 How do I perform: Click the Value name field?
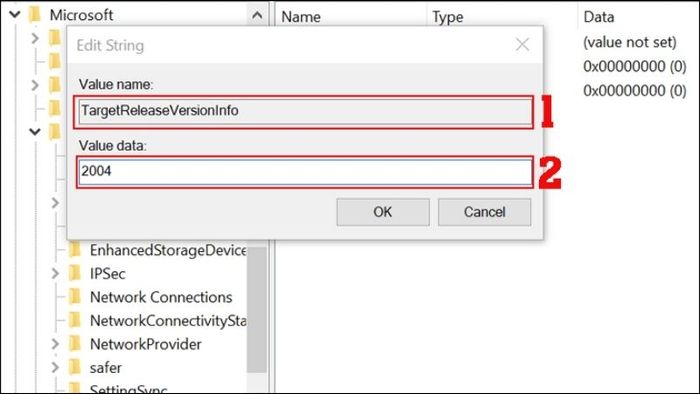305,111
